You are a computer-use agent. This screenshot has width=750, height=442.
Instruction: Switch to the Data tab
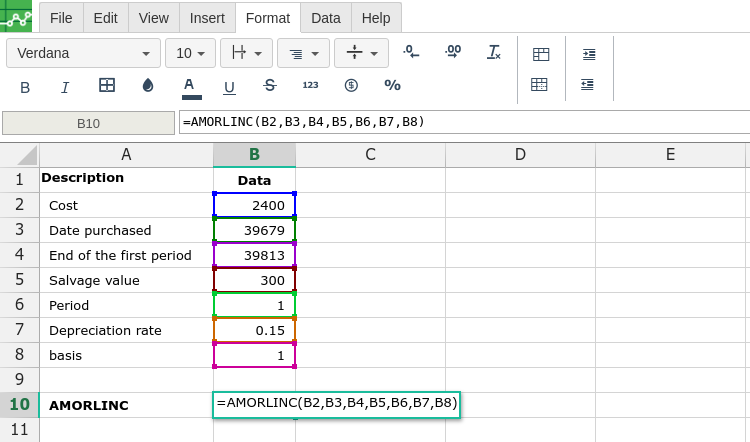(x=326, y=18)
